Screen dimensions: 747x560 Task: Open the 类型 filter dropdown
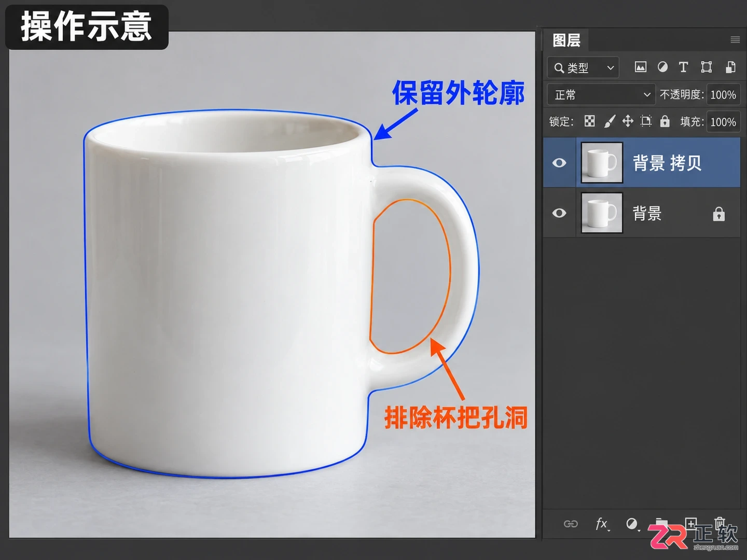point(583,67)
